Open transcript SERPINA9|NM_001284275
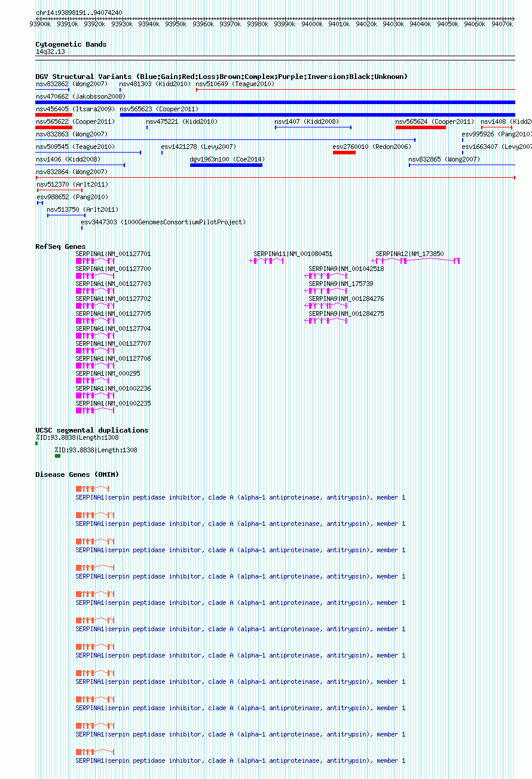 point(346,314)
